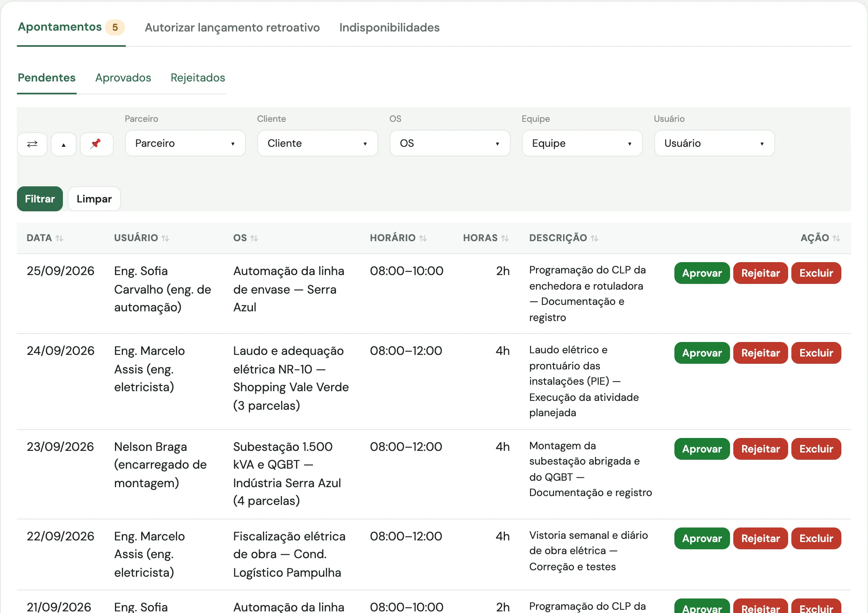Sort by AÇÃO column arrows

pyautogui.click(x=837, y=238)
